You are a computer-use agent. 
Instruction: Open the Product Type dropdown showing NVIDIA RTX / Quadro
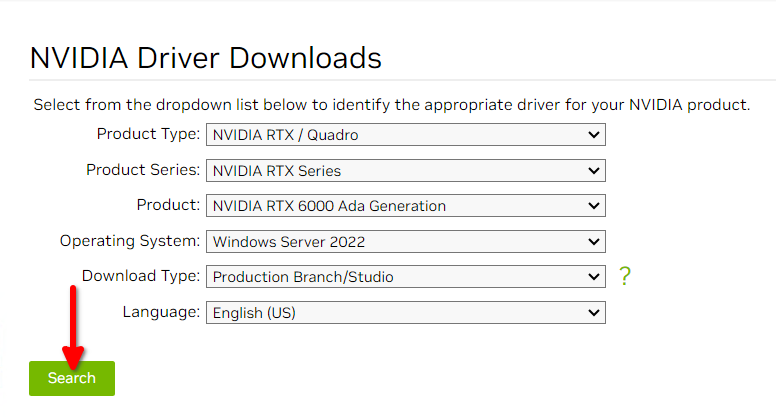[406, 135]
